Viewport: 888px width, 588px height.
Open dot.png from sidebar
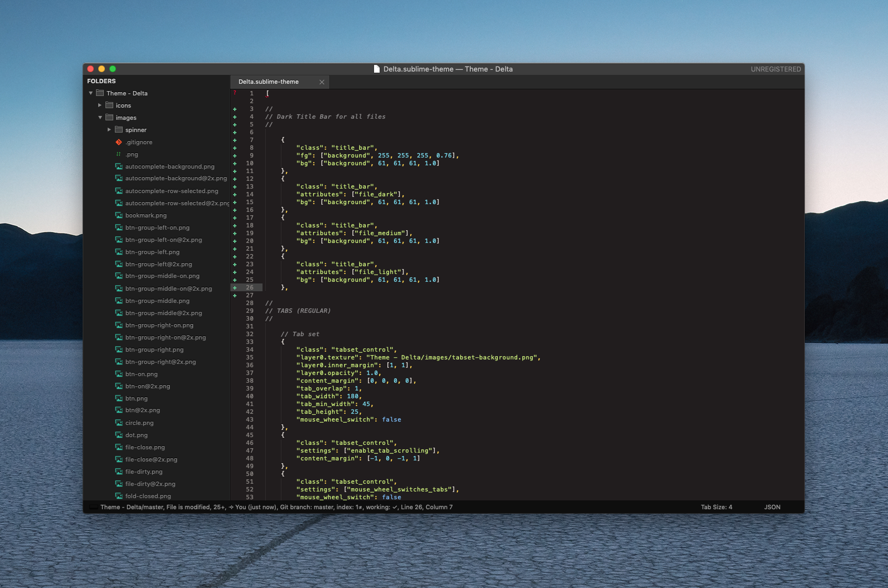point(137,435)
